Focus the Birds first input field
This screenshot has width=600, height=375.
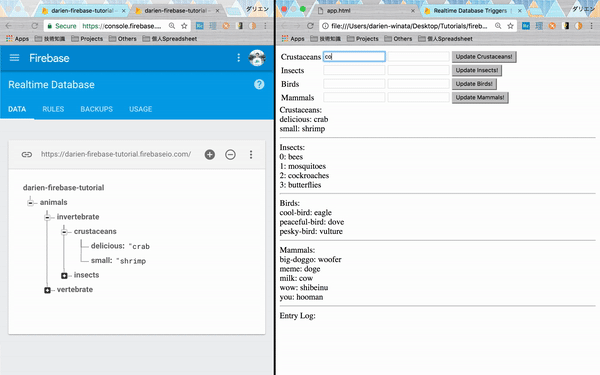tap(354, 84)
